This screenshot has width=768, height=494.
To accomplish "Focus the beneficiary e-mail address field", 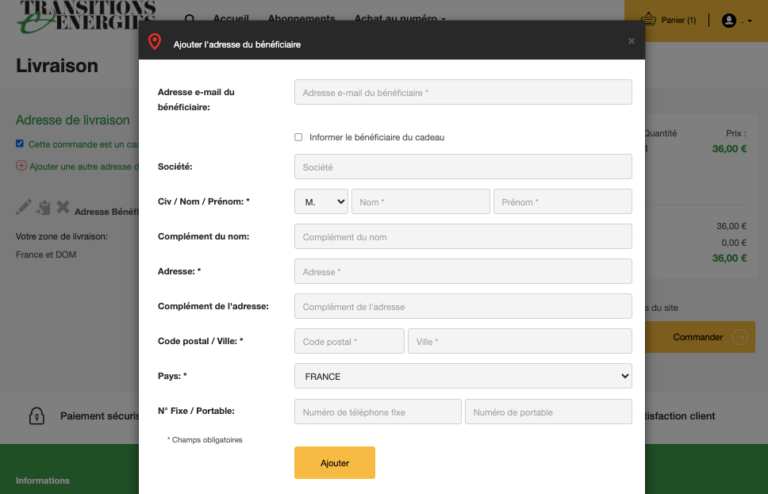I will tap(463, 92).
